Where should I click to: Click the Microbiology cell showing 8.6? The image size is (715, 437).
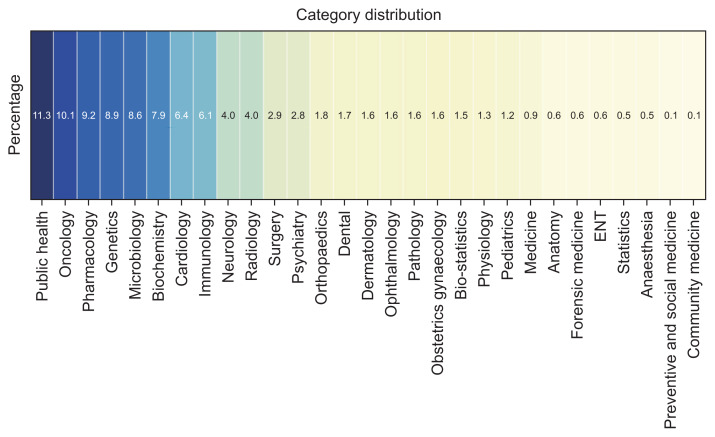pos(135,116)
